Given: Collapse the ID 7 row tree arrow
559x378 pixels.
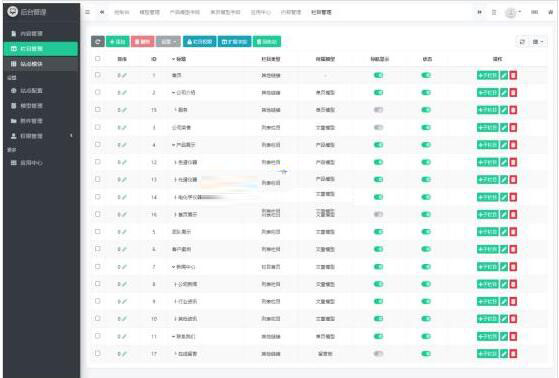Looking at the screenshot, I should (x=174, y=267).
